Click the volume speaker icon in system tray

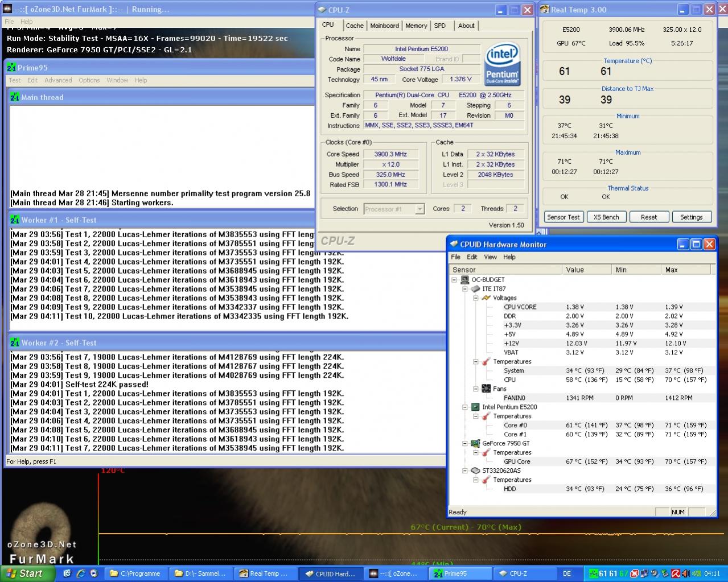click(685, 573)
